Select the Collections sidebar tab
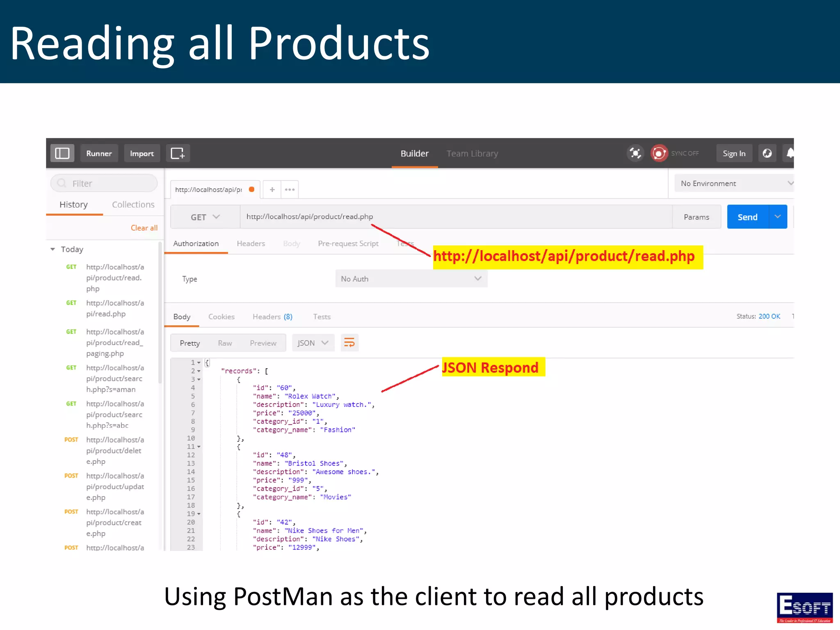840x630 pixels. click(x=133, y=204)
